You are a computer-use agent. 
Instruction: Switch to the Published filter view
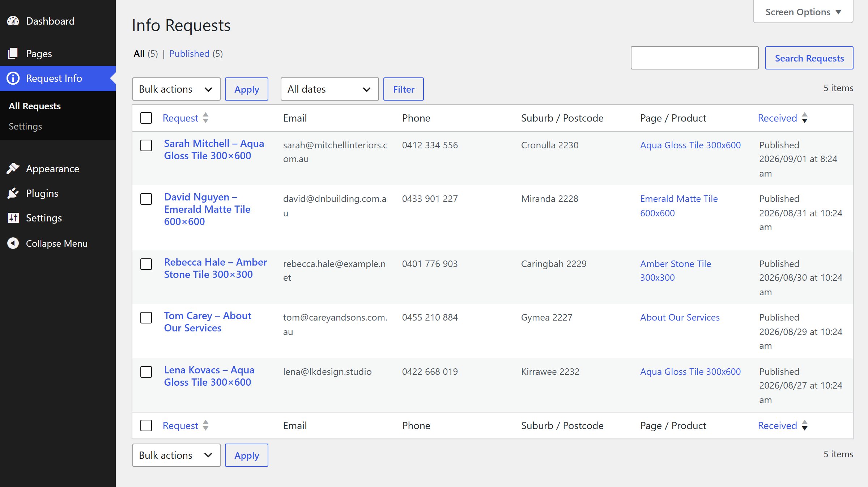(190, 54)
